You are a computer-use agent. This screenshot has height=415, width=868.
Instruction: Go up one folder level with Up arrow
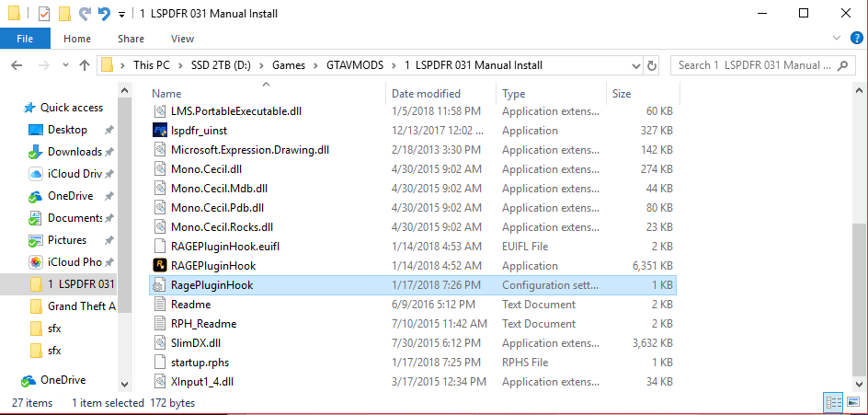click(85, 65)
